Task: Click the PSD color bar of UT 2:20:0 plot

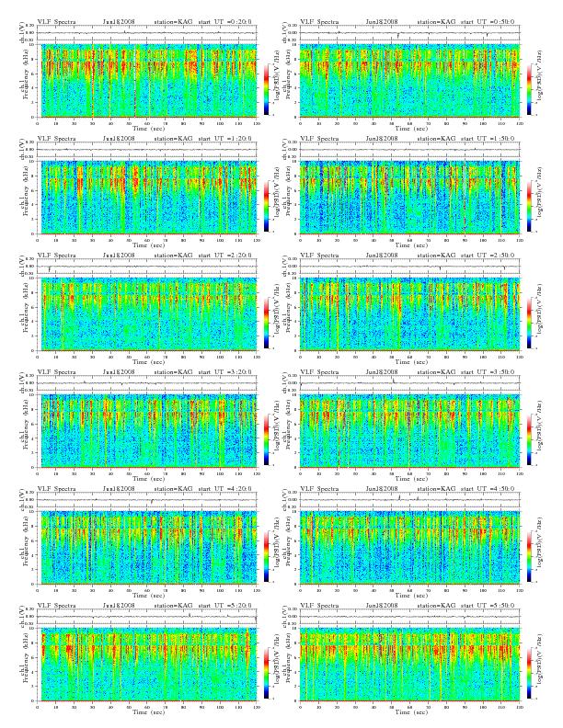Action: click(266, 323)
